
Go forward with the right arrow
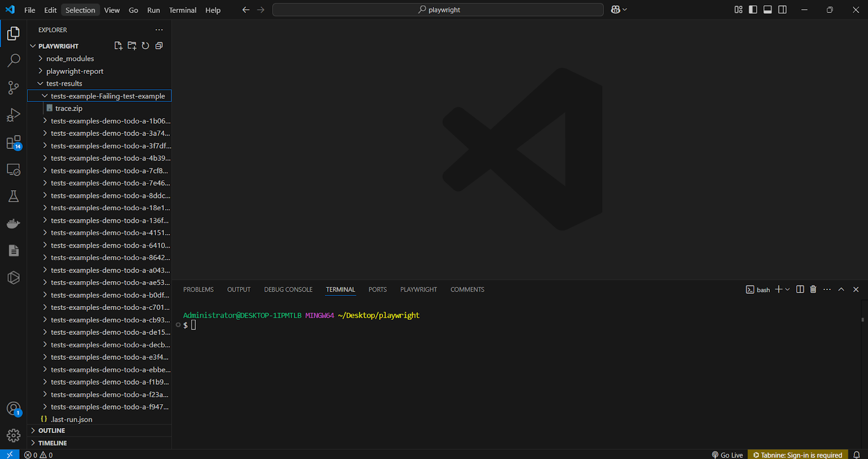261,10
